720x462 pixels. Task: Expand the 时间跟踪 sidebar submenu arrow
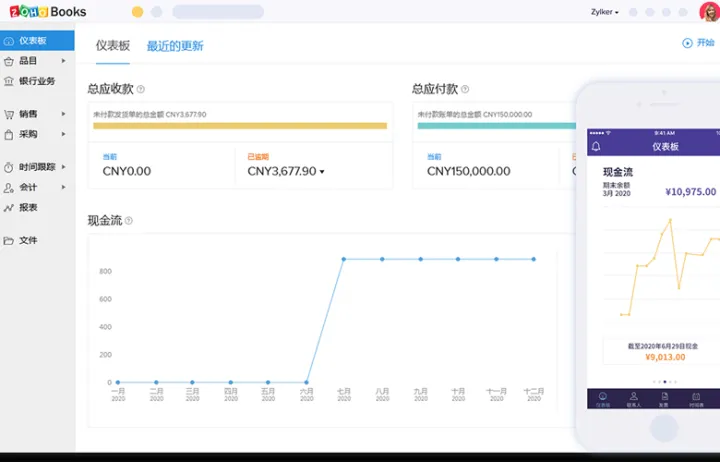coord(64,167)
